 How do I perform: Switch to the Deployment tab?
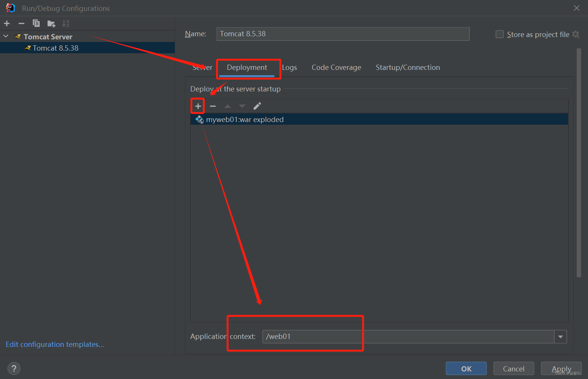[247, 67]
